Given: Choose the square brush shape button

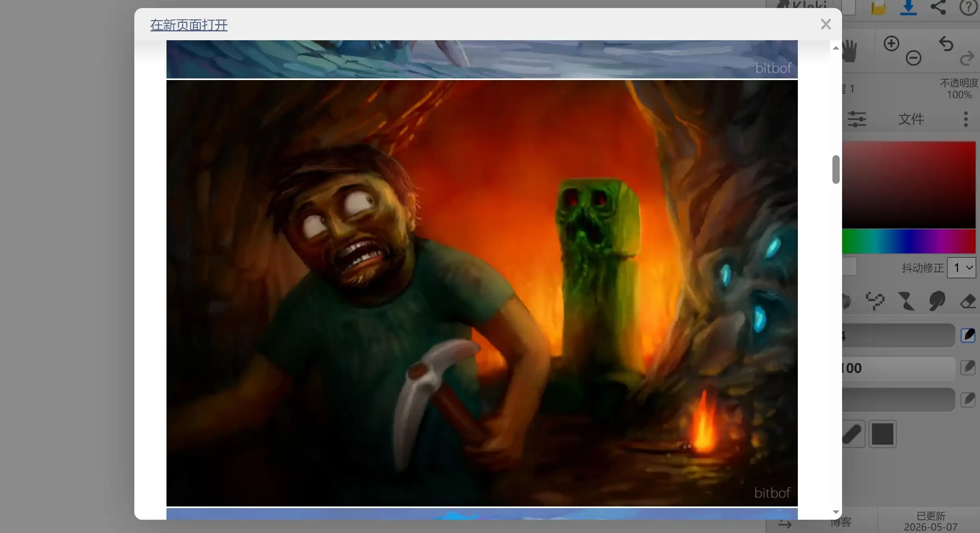Looking at the screenshot, I should 882,434.
